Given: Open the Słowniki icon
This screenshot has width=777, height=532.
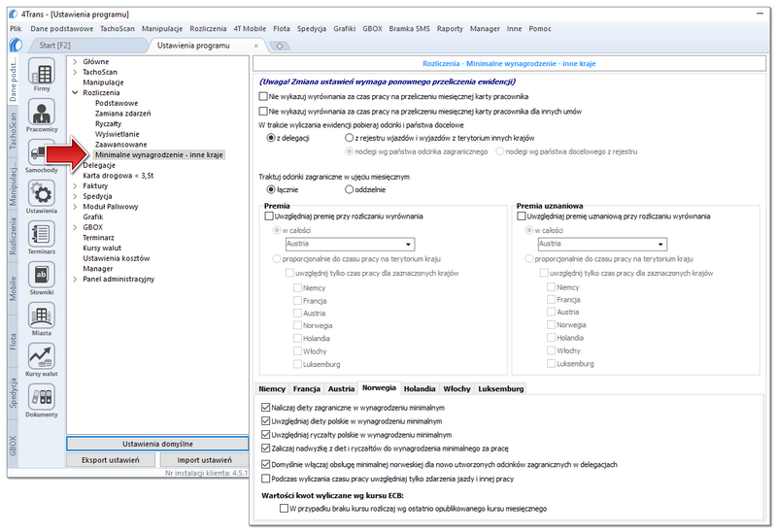Looking at the screenshot, I should pyautogui.click(x=42, y=275).
